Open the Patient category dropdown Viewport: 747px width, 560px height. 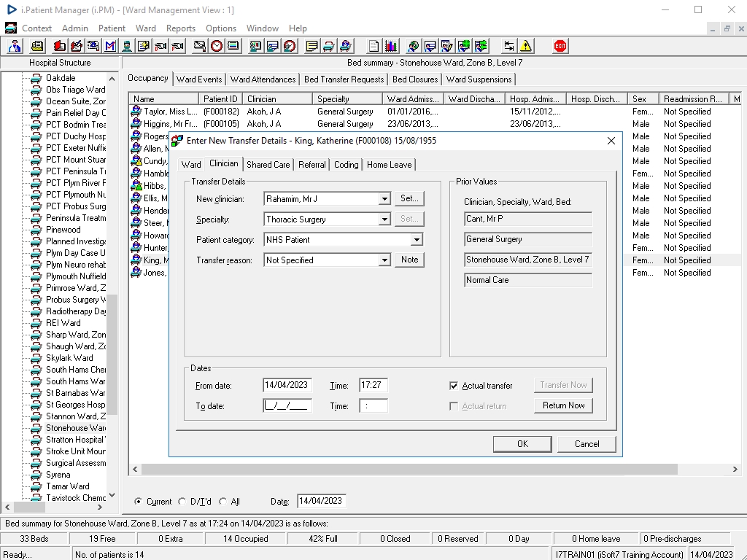417,240
